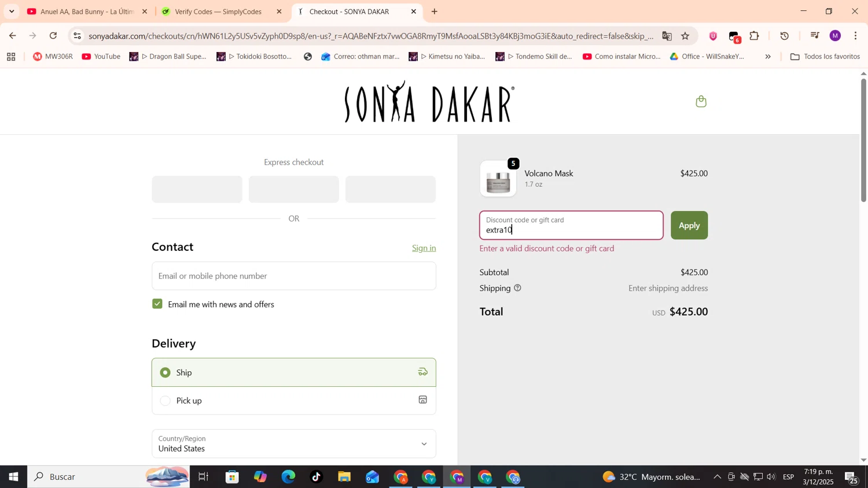
Task: Expand the hidden bookmarks overflow chevron
Action: 768,57
